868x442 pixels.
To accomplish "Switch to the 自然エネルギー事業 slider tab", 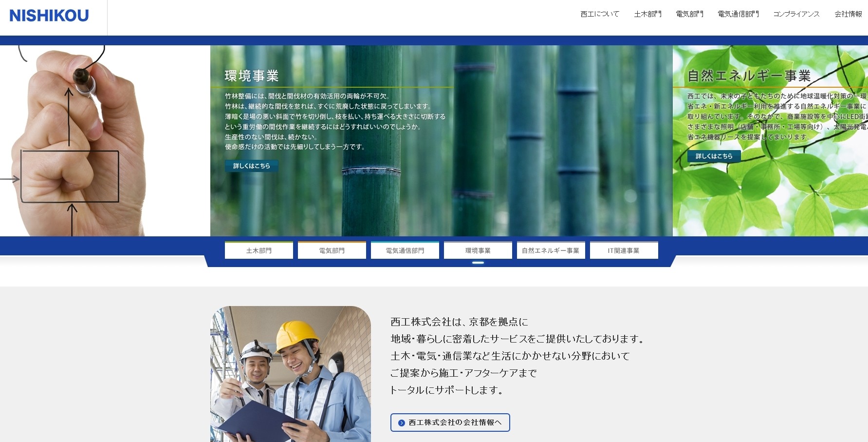I will pyautogui.click(x=551, y=250).
